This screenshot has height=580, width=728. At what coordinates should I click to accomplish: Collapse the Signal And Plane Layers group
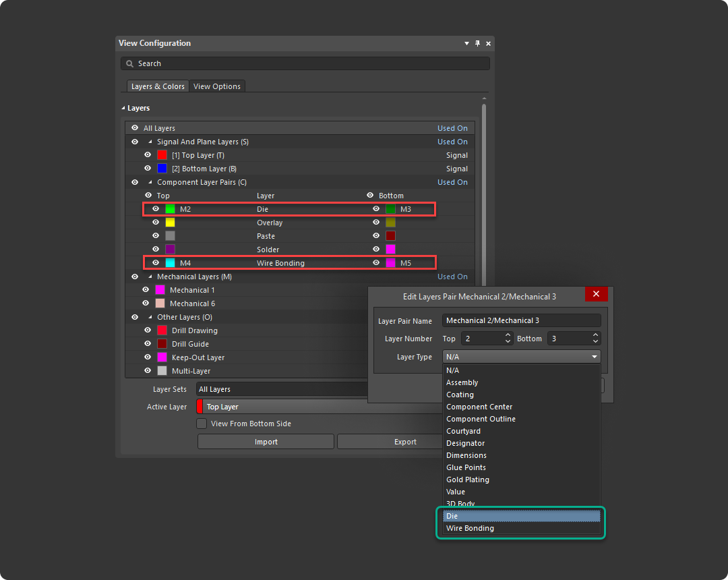coord(150,142)
